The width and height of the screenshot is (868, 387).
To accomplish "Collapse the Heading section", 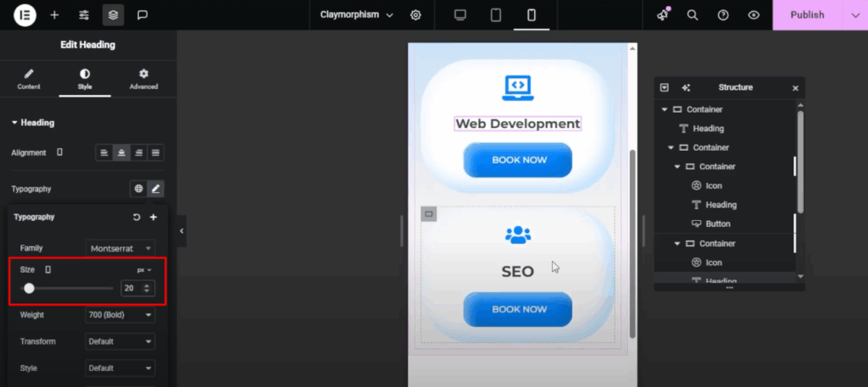I will coord(33,123).
